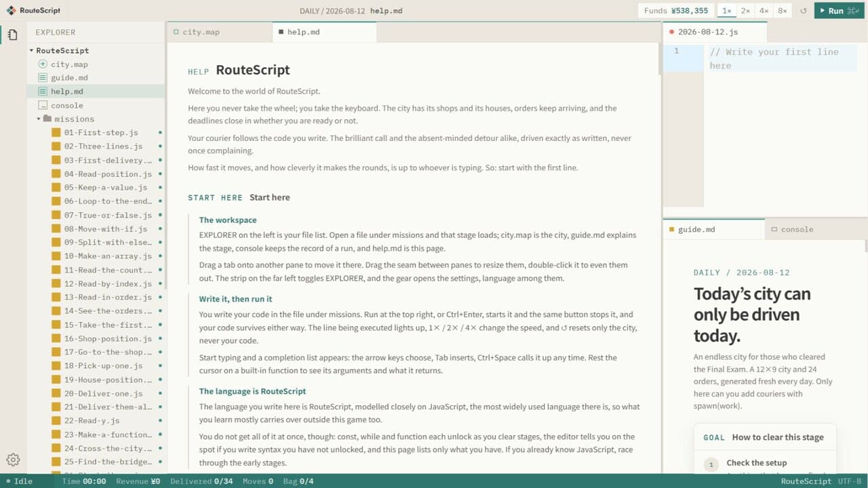Open 22-Read-y.js mission file
The width and height of the screenshot is (868, 488).
[x=96, y=421]
